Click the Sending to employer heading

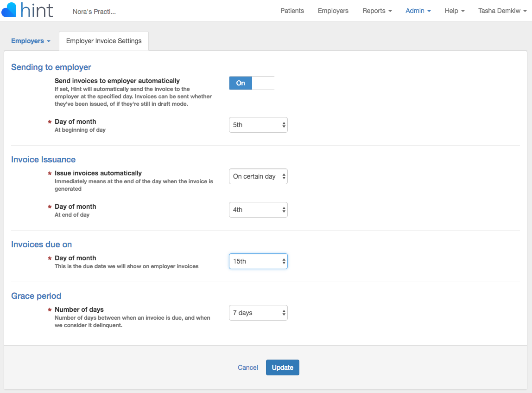(x=51, y=67)
